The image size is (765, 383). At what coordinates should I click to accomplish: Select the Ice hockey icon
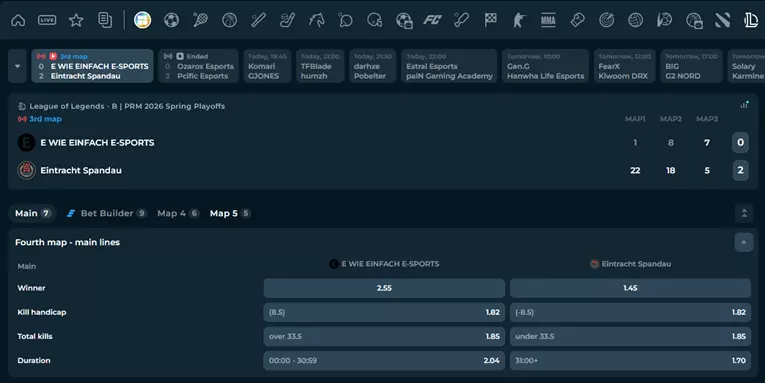pyautogui.click(x=287, y=20)
